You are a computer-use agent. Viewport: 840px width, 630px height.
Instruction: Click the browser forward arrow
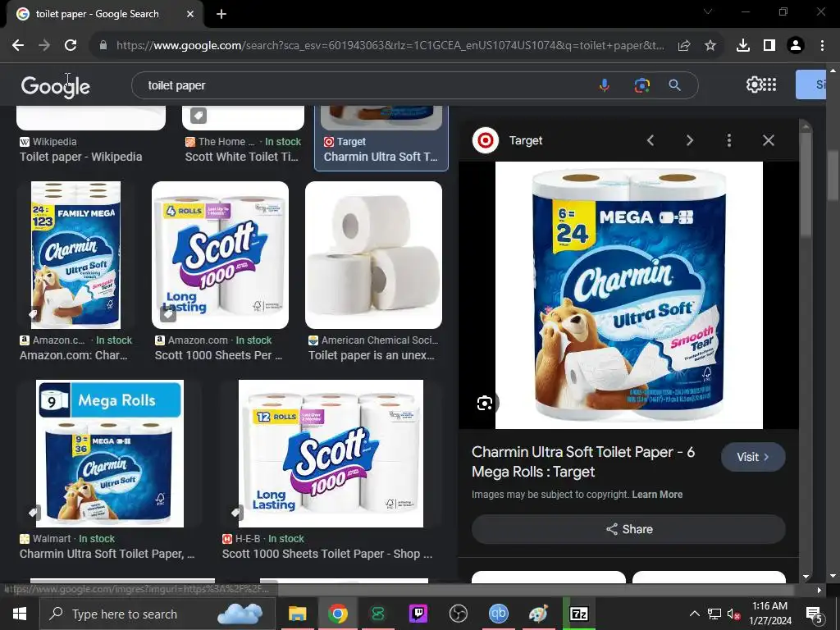[44, 46]
